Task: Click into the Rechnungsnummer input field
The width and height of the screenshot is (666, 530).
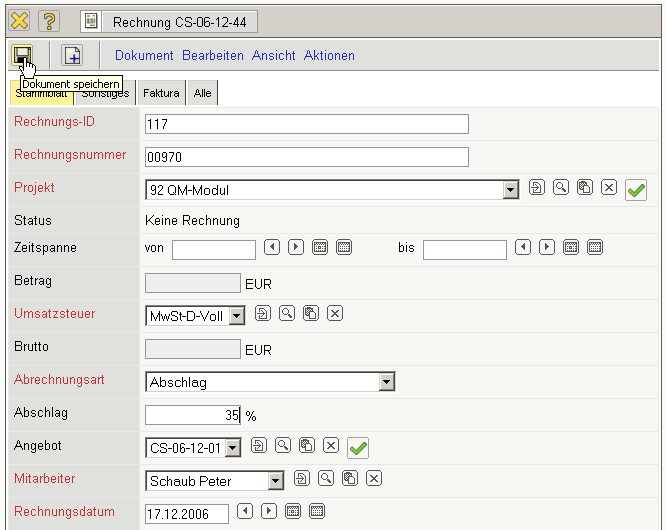Action: [x=306, y=157]
